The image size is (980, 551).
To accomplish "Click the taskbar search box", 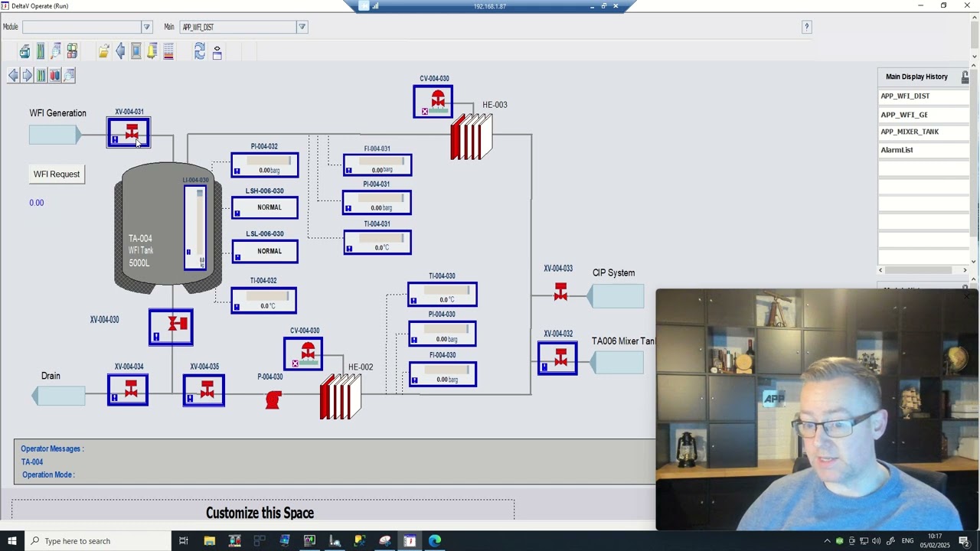I will 98,541.
